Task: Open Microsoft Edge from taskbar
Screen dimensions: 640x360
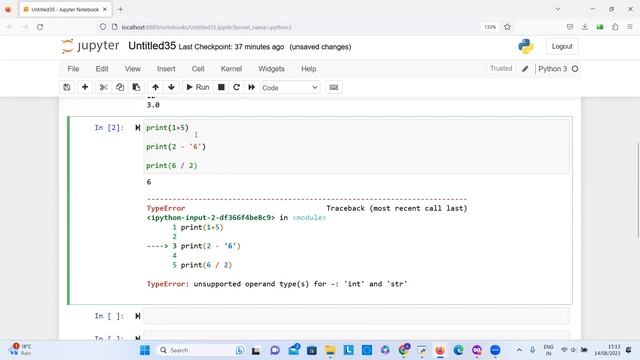Action: (x=459, y=350)
